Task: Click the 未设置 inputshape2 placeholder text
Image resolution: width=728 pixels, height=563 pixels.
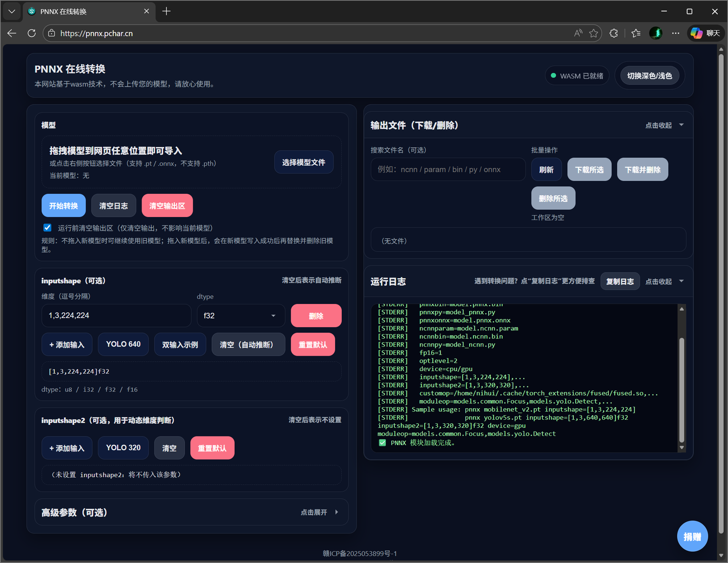Action: pos(116,474)
